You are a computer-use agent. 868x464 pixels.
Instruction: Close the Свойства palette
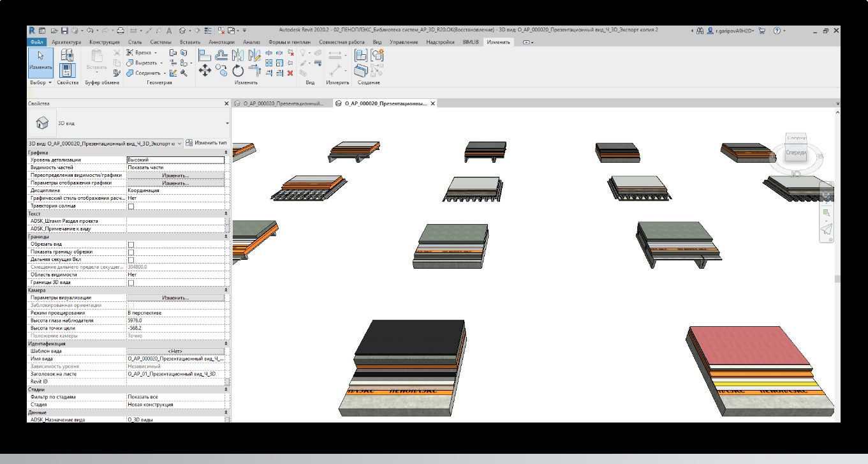(226, 103)
